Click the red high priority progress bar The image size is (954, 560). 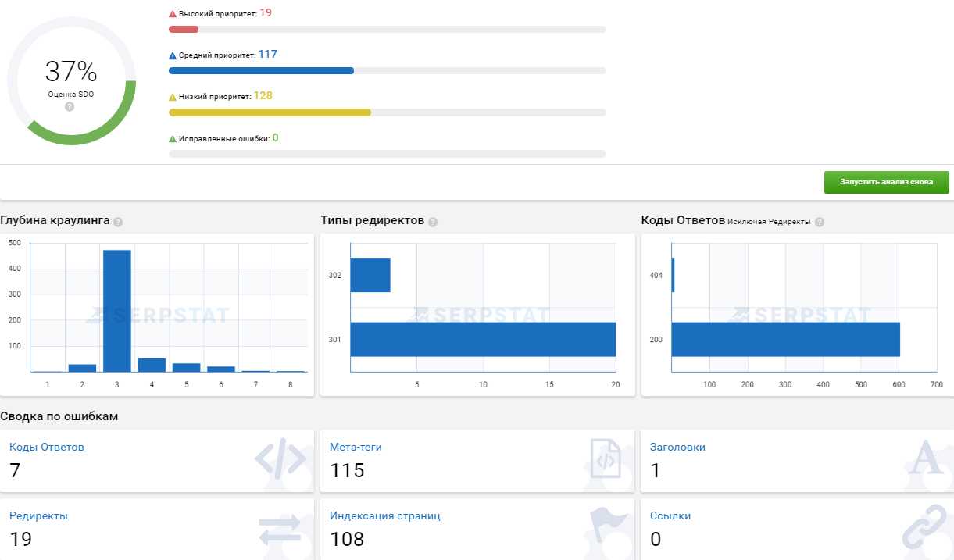(x=184, y=30)
